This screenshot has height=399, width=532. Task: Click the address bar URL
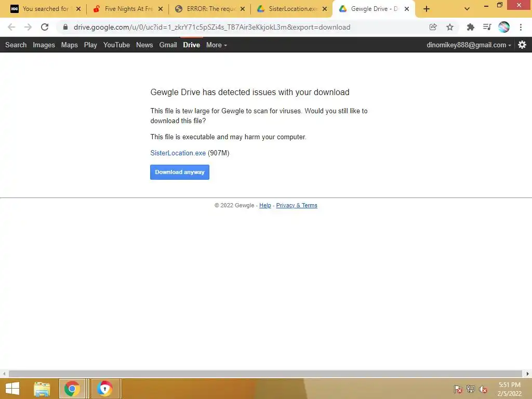point(212,27)
